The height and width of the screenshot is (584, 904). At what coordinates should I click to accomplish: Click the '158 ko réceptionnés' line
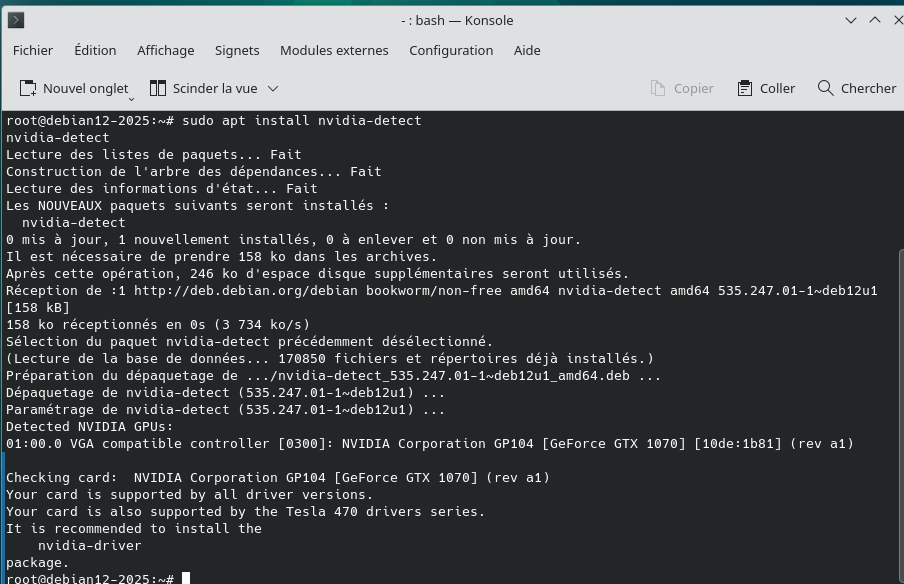[158, 325]
